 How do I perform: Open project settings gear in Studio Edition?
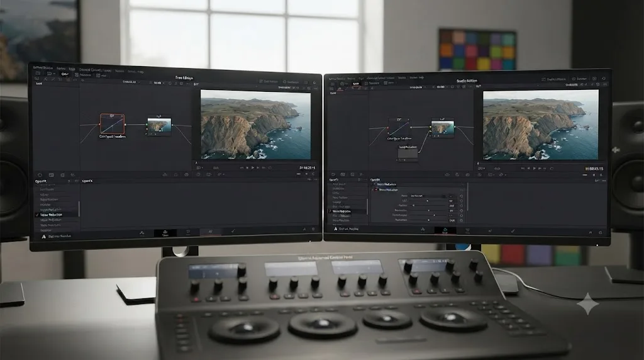coord(601,233)
